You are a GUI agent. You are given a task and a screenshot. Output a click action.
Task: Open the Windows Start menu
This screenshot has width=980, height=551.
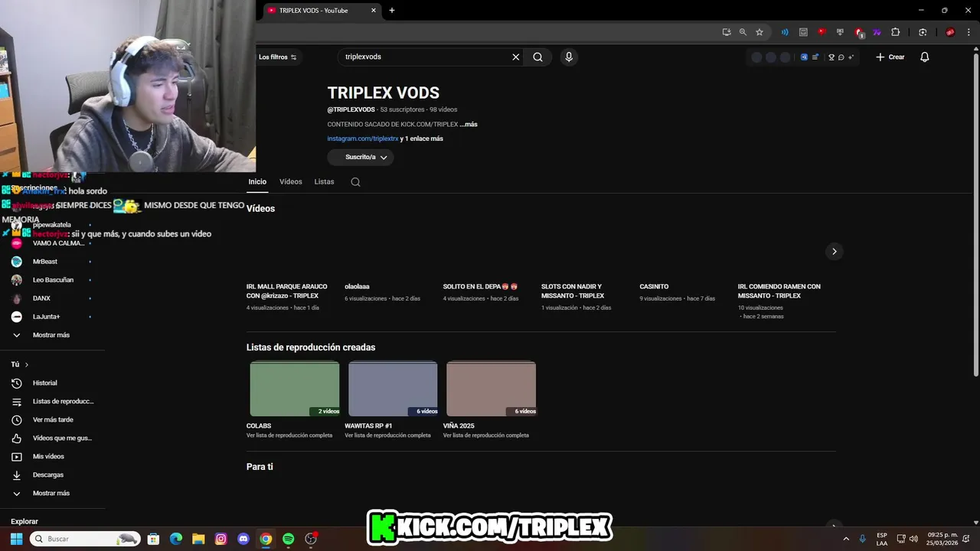tap(16, 539)
